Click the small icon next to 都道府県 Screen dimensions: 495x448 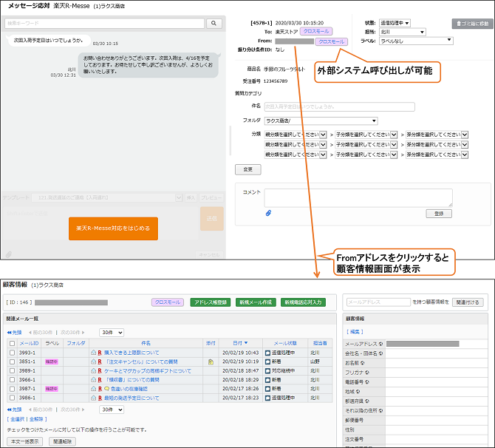[367, 401]
